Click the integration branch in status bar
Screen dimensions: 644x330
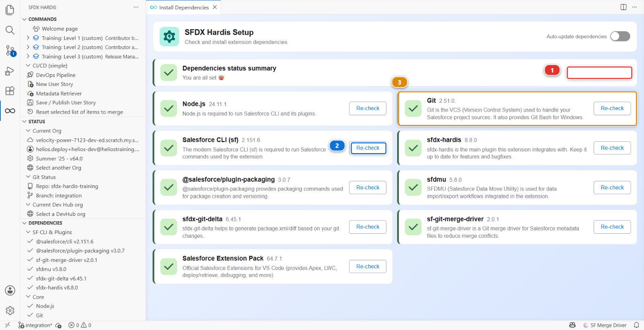pos(35,325)
